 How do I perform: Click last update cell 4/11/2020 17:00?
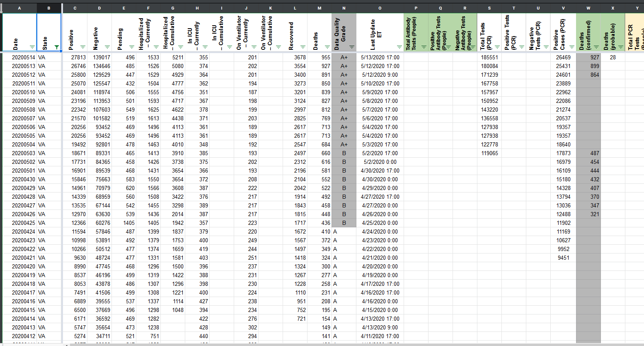pos(380,336)
